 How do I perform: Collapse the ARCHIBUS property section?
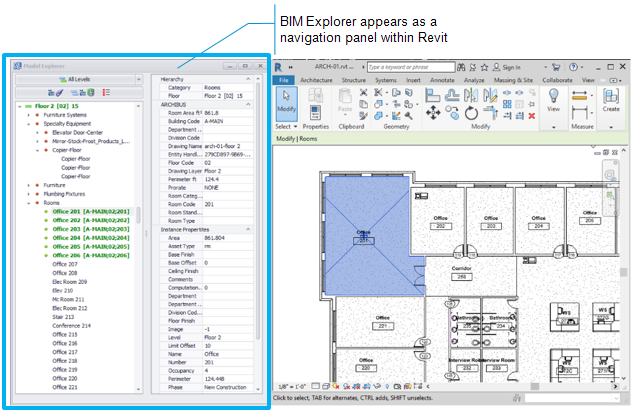coord(248,104)
